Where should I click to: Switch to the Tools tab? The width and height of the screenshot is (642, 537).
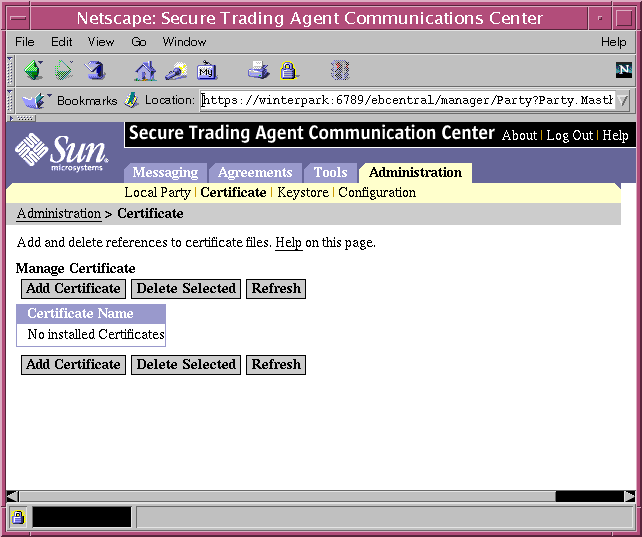pyautogui.click(x=330, y=173)
